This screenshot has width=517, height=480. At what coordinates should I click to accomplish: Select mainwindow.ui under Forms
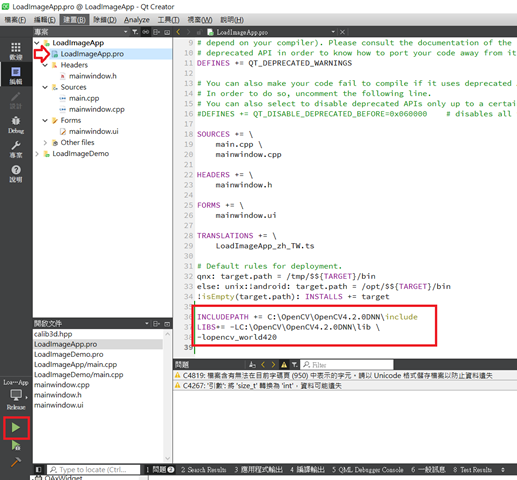93,131
